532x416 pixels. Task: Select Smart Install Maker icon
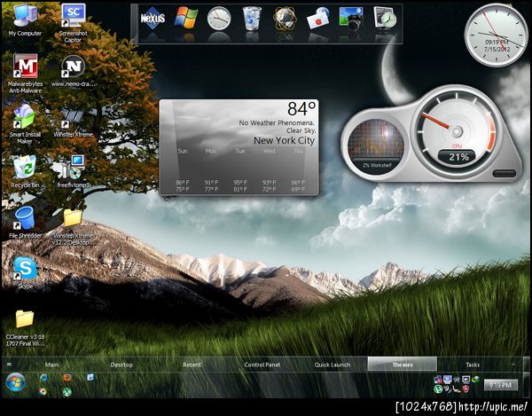click(25, 123)
